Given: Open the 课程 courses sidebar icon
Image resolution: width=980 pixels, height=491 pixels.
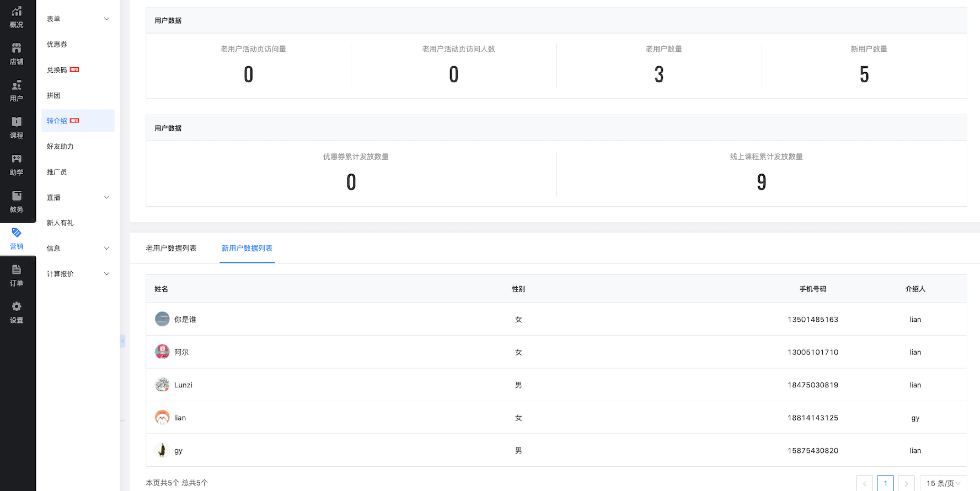Looking at the screenshot, I should click(x=16, y=128).
